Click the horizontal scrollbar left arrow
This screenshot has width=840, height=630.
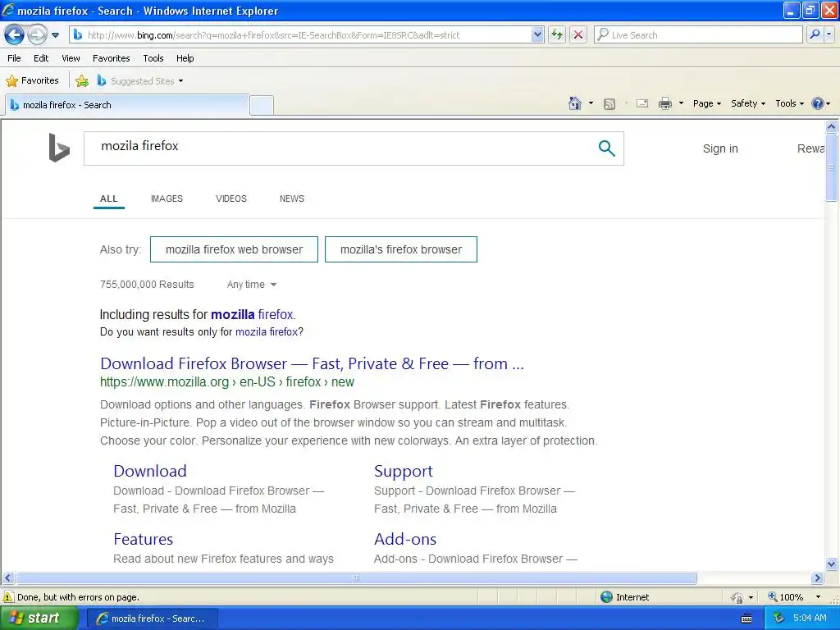click(x=7, y=578)
